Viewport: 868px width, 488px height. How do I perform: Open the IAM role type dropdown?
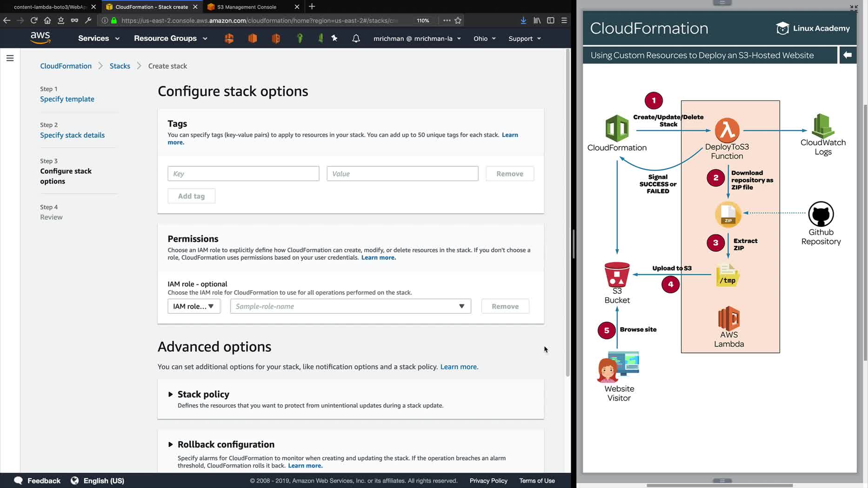pos(194,306)
